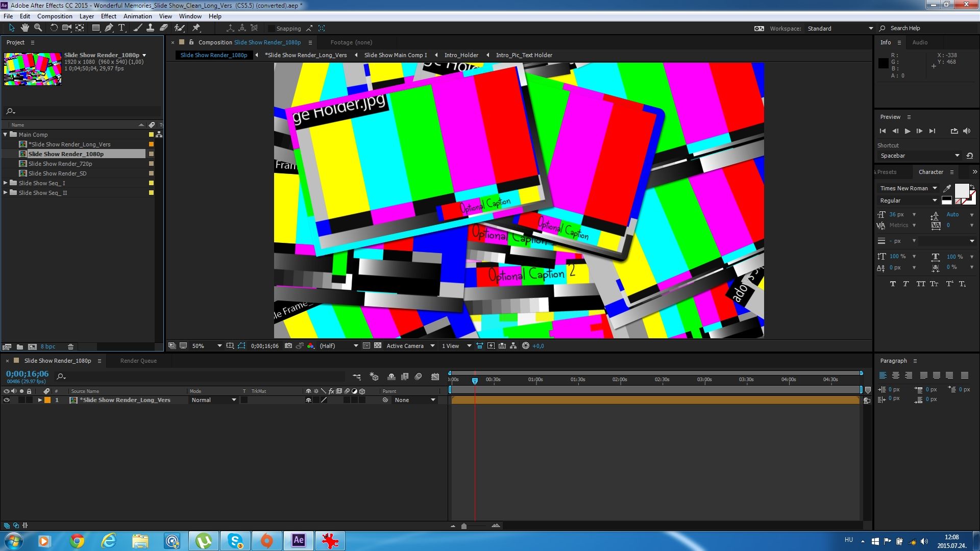Hide layer 1 using eye toggle
The width and height of the screenshot is (980, 551).
point(7,400)
